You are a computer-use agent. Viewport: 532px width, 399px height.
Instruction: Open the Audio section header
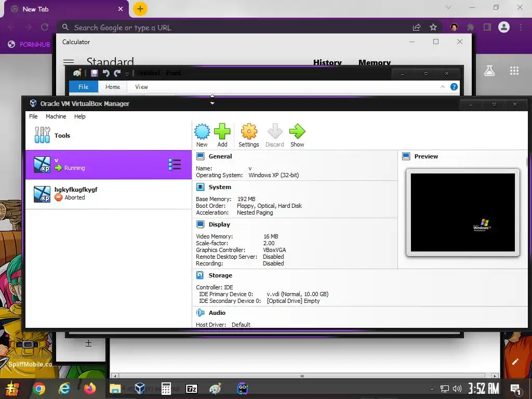point(217,312)
